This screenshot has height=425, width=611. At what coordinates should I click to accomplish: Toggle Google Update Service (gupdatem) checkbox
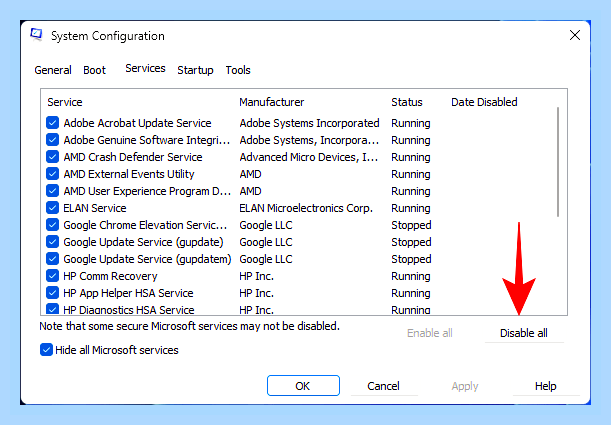pos(53,259)
